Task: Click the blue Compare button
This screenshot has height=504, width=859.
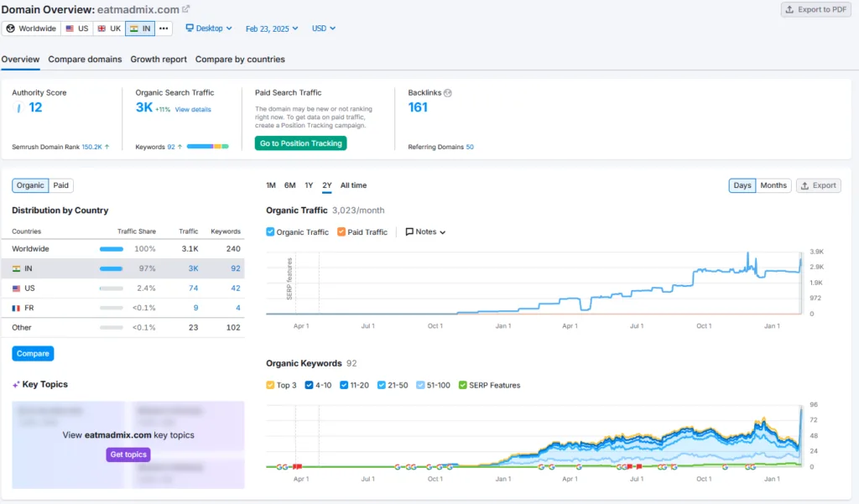Action: (33, 353)
